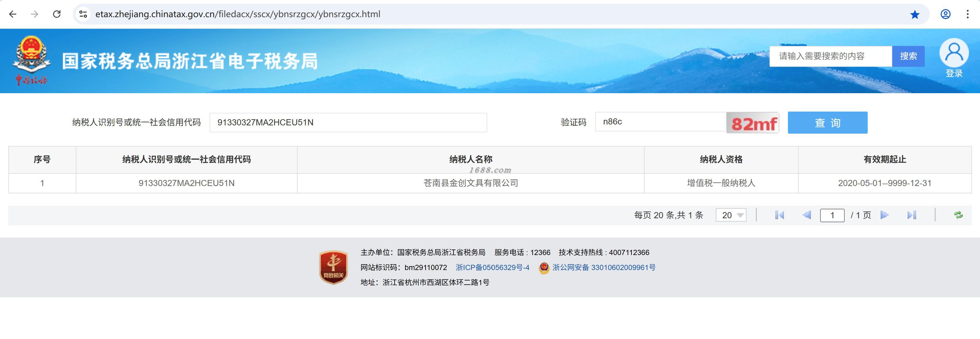Refresh the table with the green icon
980x339 pixels.
(958, 215)
